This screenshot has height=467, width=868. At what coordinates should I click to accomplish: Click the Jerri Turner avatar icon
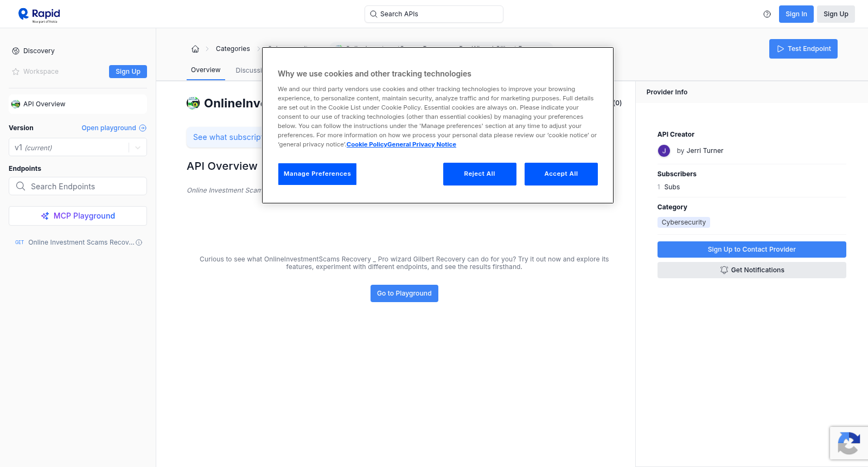click(664, 151)
